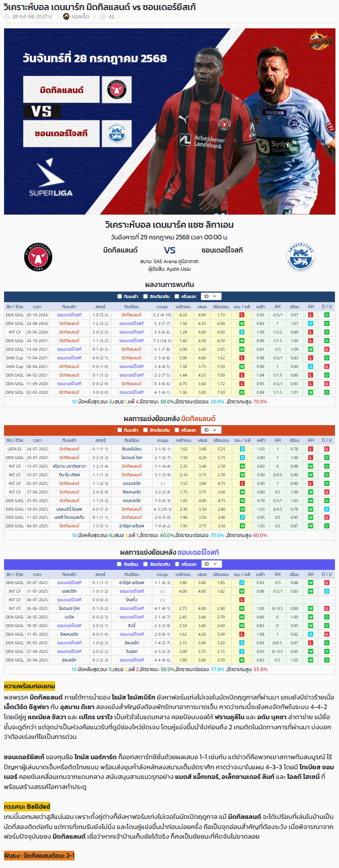Screen dimensions: 339x868
Task: Open the match count dropdown in head-to-head table
Action: [210, 297]
